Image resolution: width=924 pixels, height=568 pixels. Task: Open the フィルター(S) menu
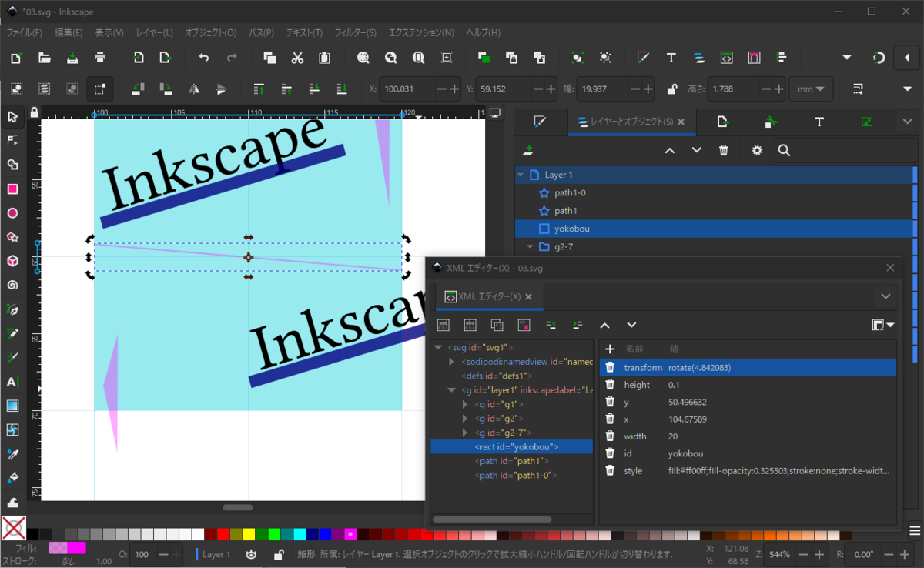point(355,32)
